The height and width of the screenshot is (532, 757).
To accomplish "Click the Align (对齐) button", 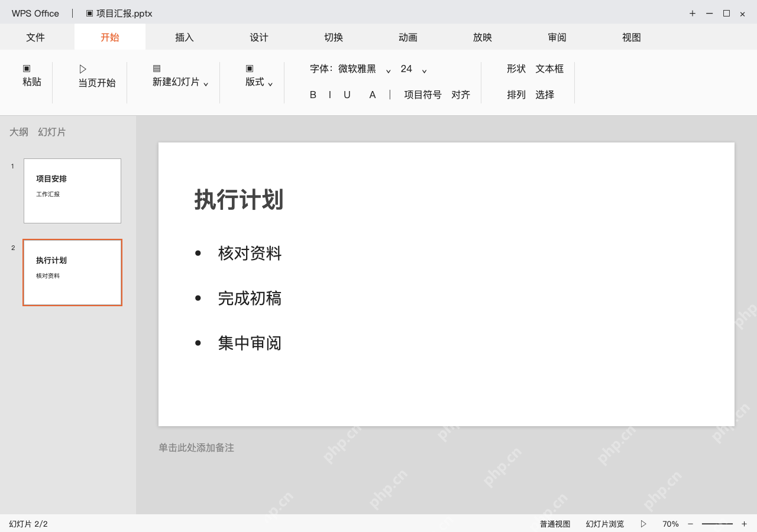I will (x=461, y=95).
